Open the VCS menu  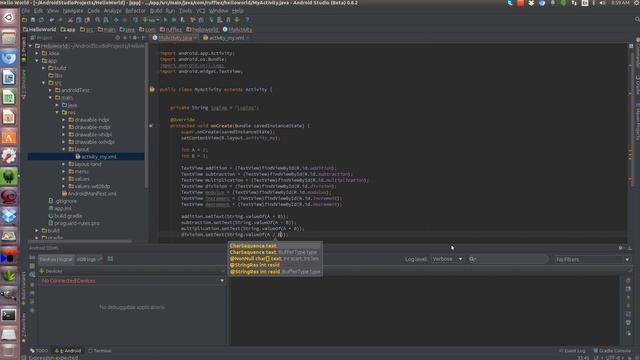[200, 11]
